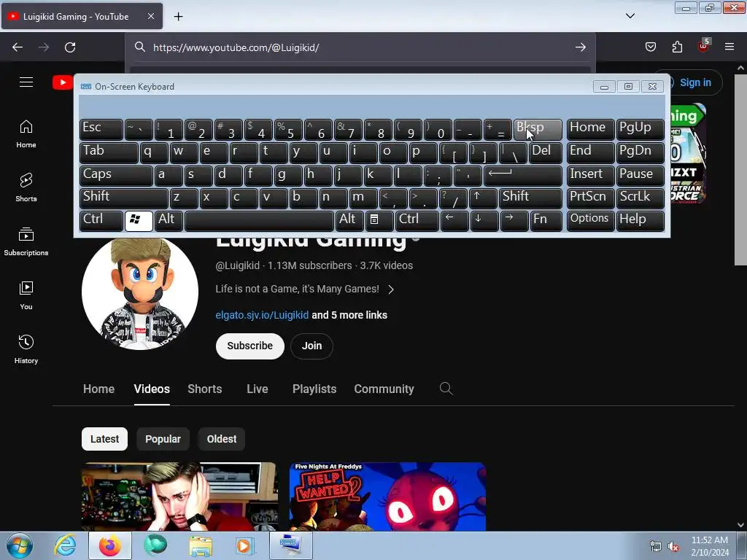
Task: Open the Community channel tab
Action: (x=384, y=389)
